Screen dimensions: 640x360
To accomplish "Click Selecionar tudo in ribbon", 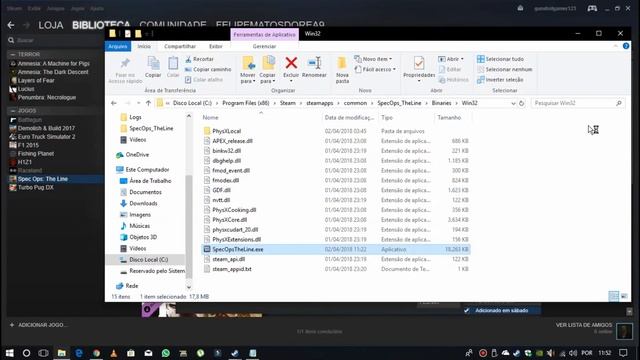I will (500, 59).
